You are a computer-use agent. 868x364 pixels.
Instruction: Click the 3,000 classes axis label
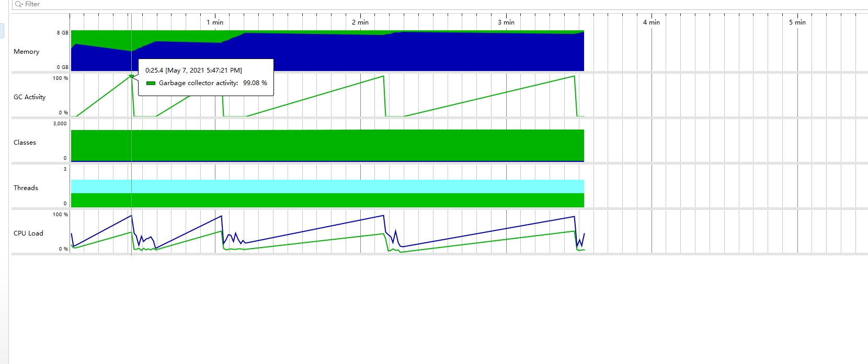[x=60, y=124]
